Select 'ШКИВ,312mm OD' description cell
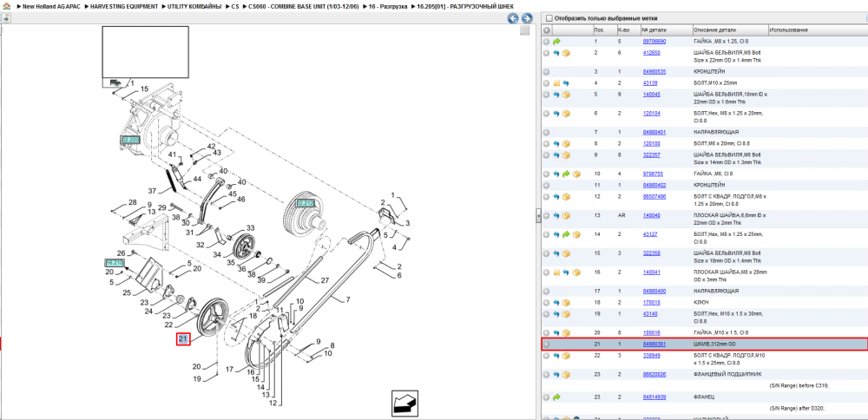868x420 pixels. click(715, 345)
